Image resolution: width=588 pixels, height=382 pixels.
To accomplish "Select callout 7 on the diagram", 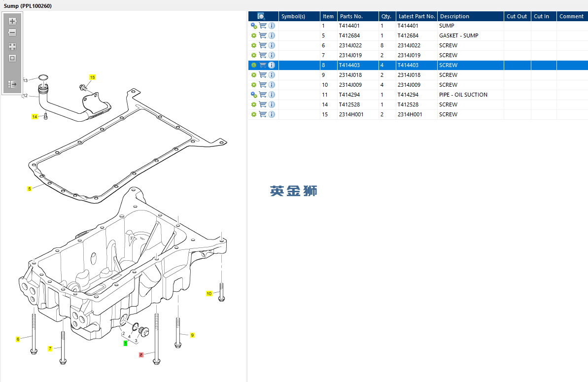I will click(x=50, y=348).
